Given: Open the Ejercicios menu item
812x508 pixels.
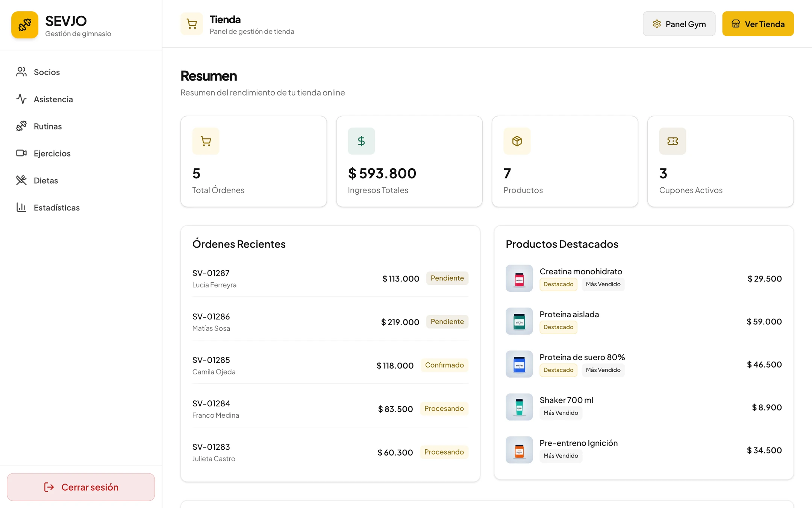Looking at the screenshot, I should click(x=81, y=153).
